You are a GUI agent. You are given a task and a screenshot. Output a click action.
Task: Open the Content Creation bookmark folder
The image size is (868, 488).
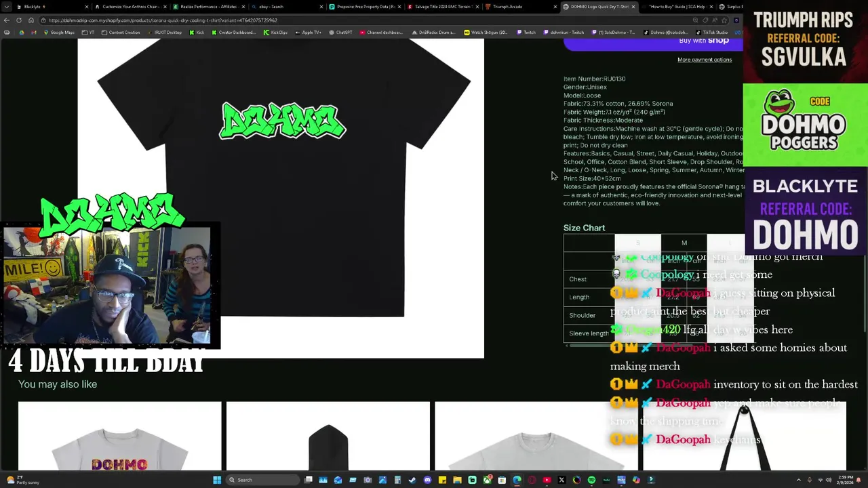click(x=120, y=33)
